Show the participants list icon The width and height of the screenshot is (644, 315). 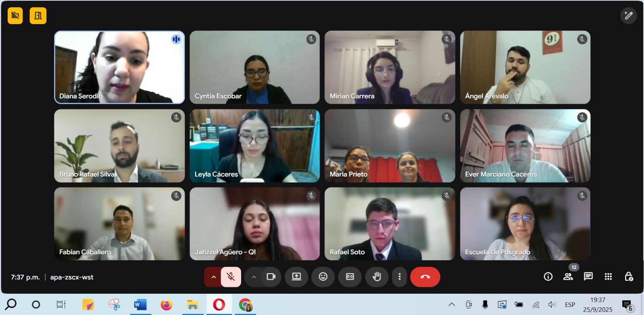[x=568, y=276]
